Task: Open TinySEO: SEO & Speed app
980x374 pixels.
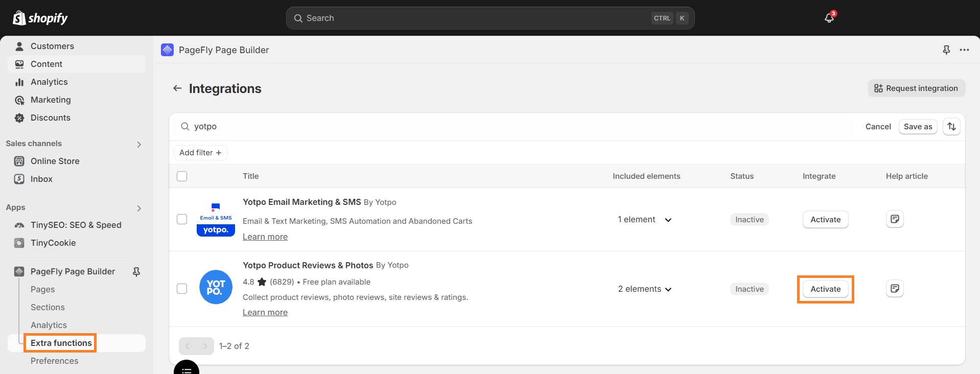Action: (77, 225)
